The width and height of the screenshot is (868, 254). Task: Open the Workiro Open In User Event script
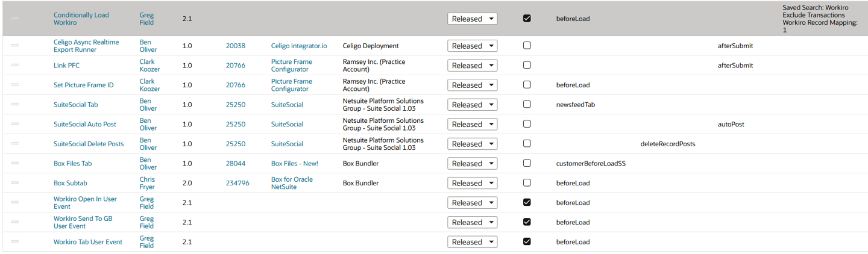click(85, 202)
